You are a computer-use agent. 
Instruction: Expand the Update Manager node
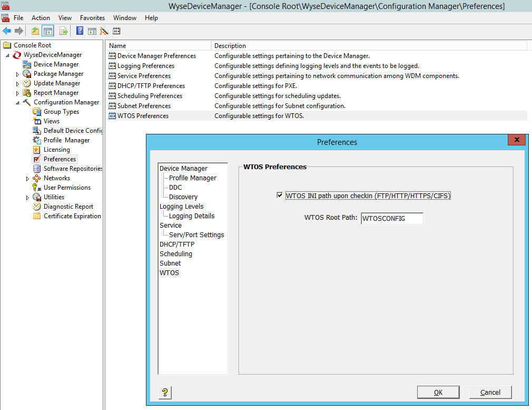tap(17, 83)
